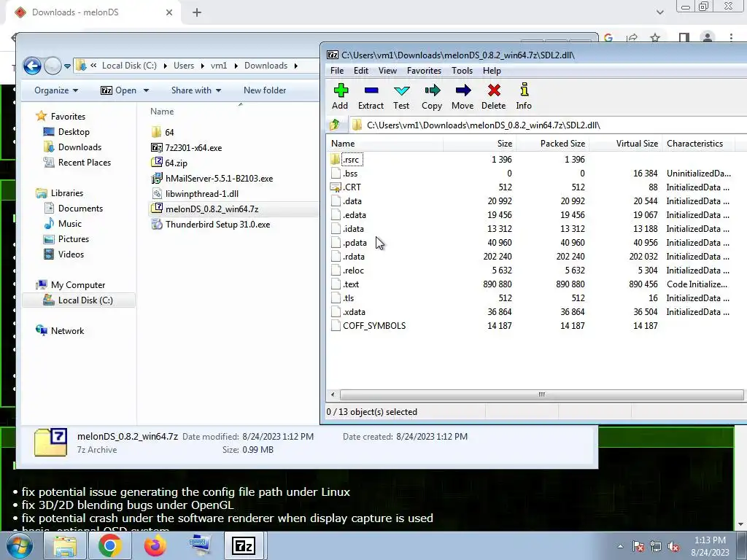This screenshot has height=560, width=747.
Task: Expand the Downloads breadcrumb arrow
Action: pos(296,66)
